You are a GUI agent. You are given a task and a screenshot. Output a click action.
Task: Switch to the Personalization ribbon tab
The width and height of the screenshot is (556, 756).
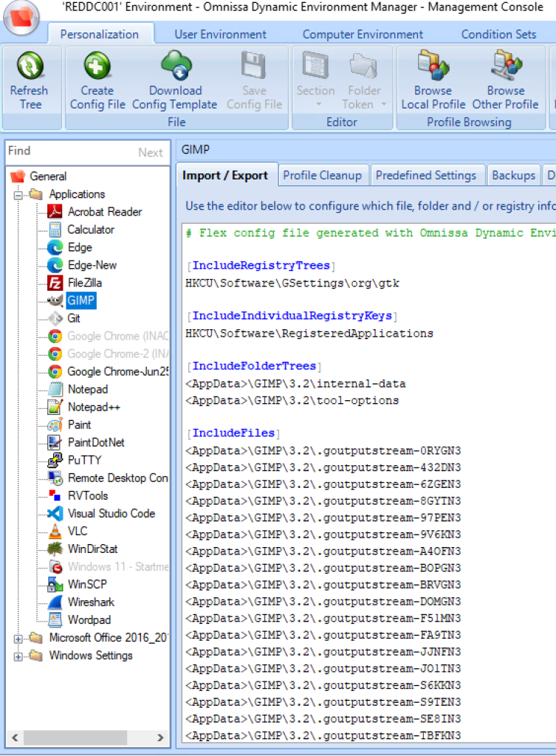tap(100, 34)
